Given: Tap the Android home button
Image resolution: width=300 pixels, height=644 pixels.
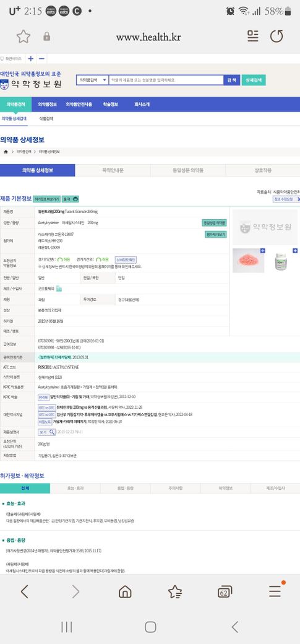Looking at the screenshot, I should 150,627.
